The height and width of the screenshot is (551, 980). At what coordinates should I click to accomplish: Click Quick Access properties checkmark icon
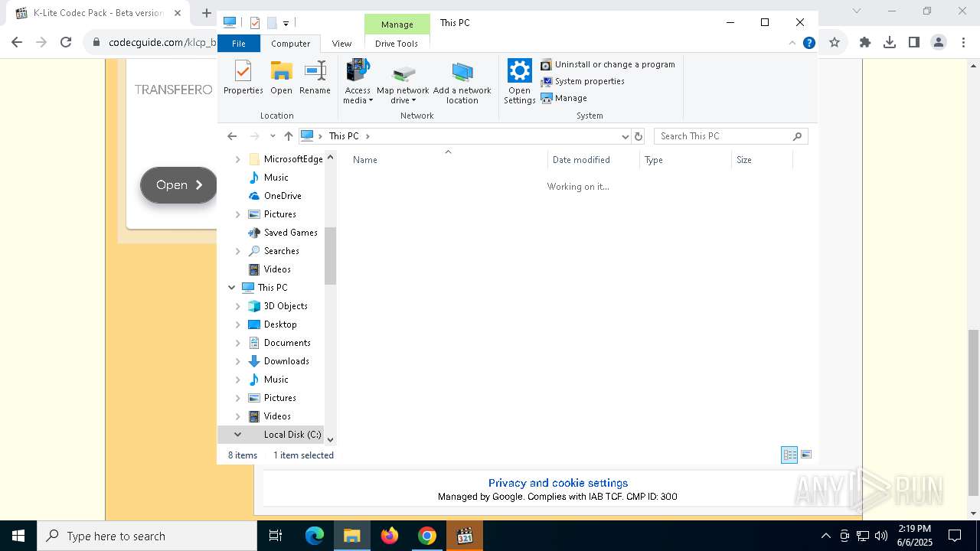tap(255, 23)
